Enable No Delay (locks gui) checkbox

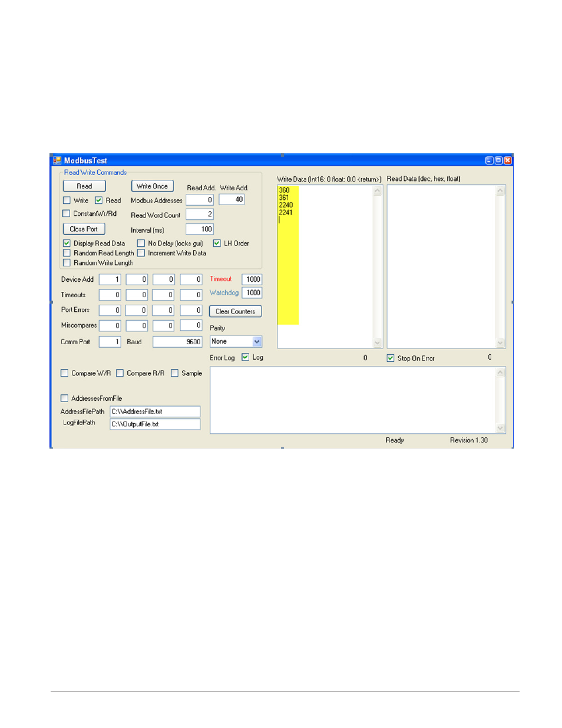[141, 243]
